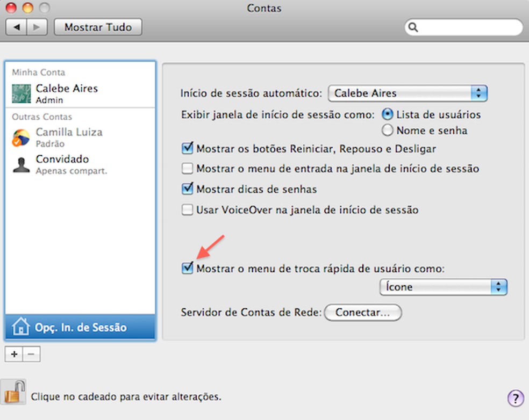The height and width of the screenshot is (420, 529).
Task: Disable Mostrar o menu de troca rápida
Action: pyautogui.click(x=188, y=268)
